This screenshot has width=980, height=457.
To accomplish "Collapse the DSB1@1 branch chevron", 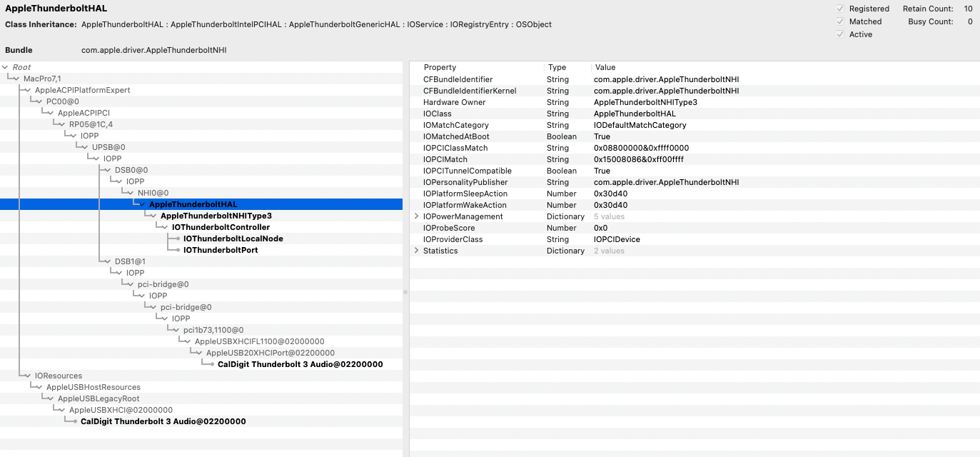I will pyautogui.click(x=107, y=261).
